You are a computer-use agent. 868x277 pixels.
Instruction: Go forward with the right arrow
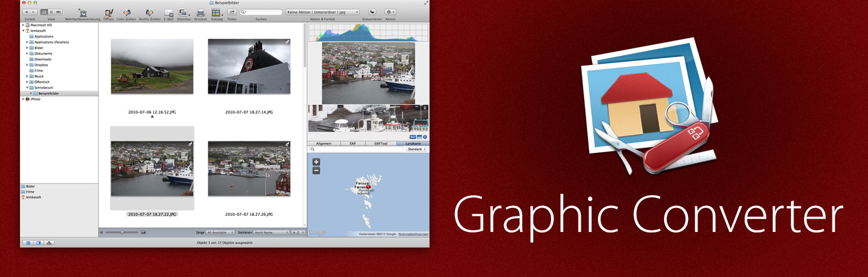click(34, 12)
